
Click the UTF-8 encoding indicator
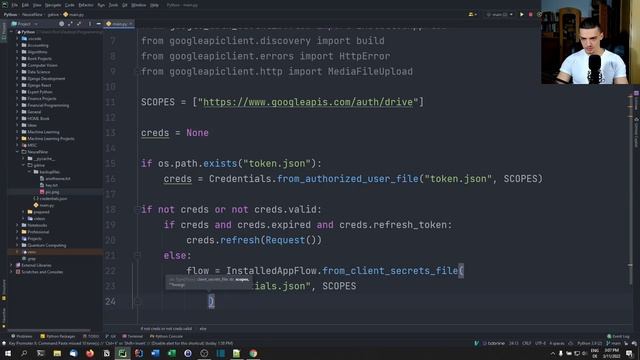tap(540, 344)
